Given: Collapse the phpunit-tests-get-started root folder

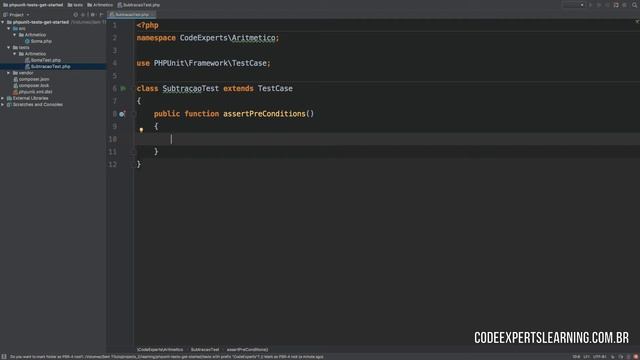Looking at the screenshot, I should click(x=3, y=22).
